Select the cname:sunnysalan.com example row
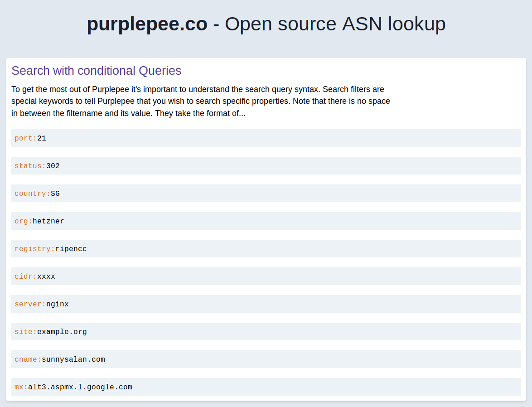This screenshot has width=532, height=407. coord(266,359)
